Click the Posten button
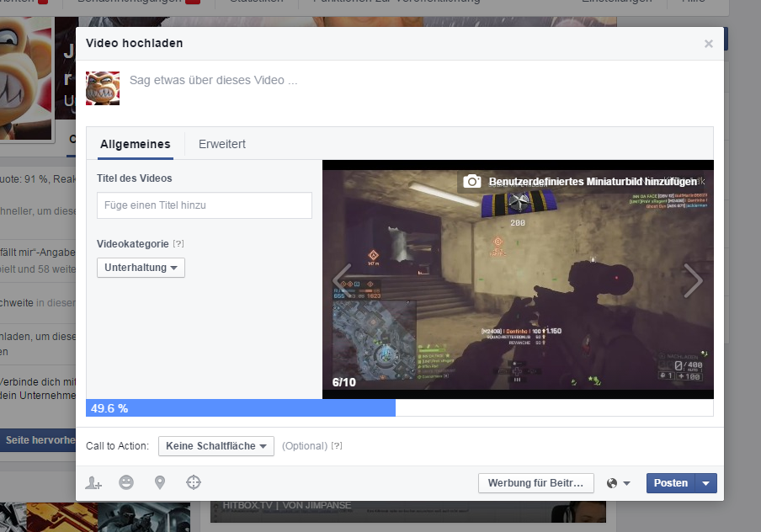Screen dimensions: 761x532 click(671, 483)
